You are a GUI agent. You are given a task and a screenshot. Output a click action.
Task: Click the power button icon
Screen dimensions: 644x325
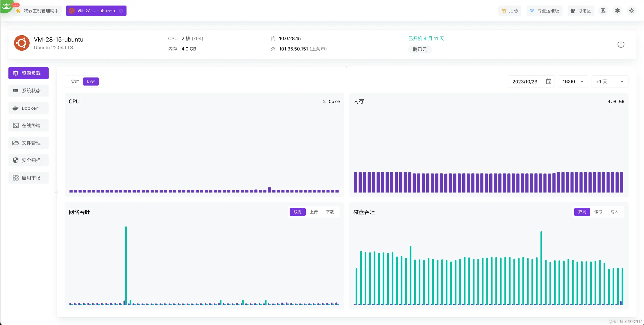pos(621,44)
